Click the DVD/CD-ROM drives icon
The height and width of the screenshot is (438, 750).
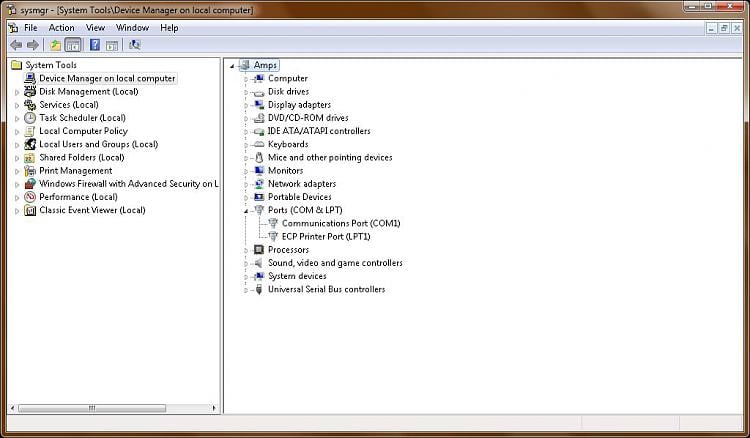(259, 118)
